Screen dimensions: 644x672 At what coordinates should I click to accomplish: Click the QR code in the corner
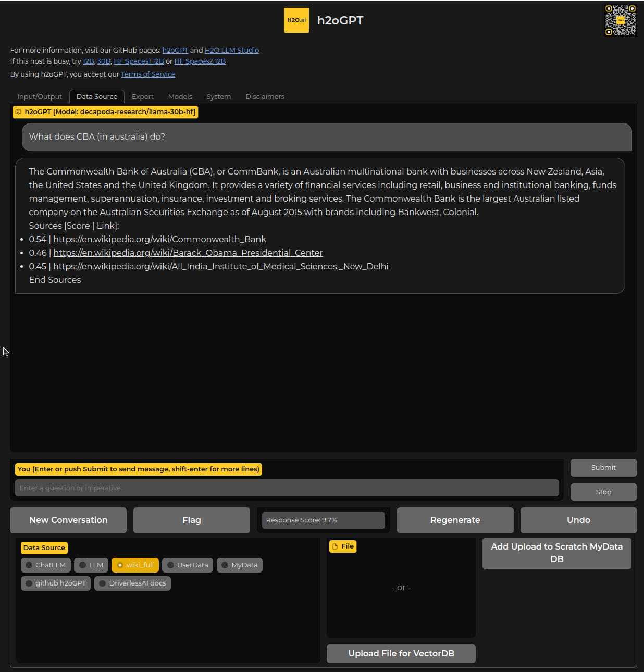coord(620,20)
